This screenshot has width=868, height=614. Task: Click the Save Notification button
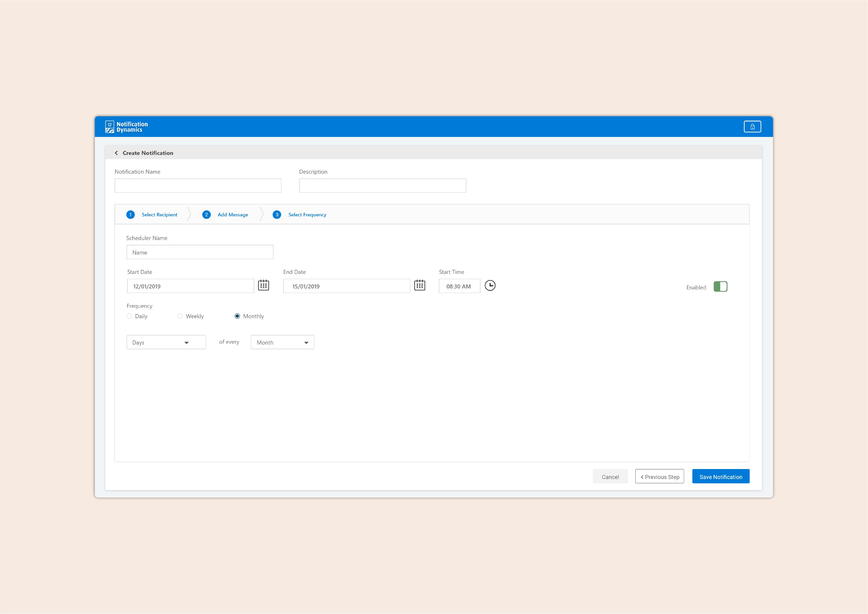click(721, 477)
